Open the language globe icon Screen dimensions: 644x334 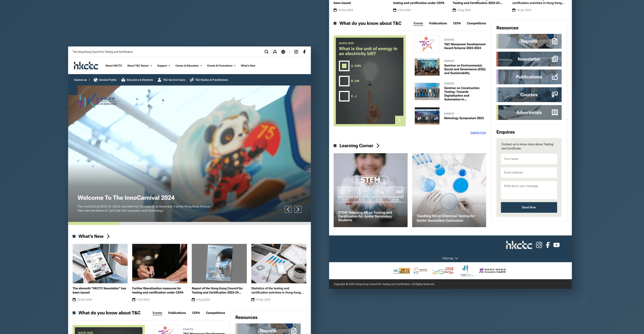283,52
